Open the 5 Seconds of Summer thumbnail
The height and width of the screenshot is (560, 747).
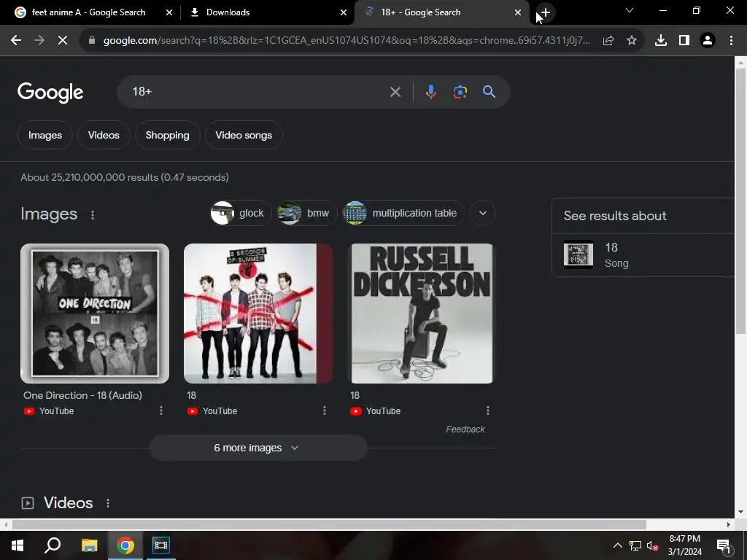click(258, 314)
